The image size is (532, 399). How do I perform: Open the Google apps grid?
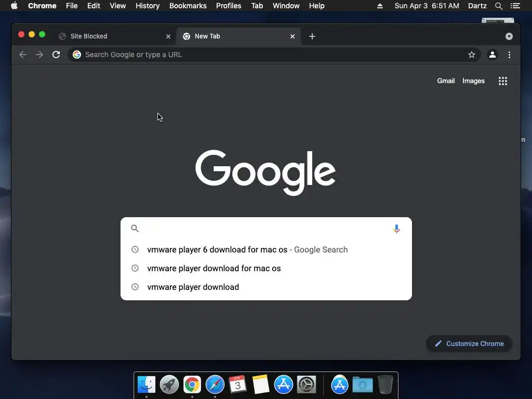pyautogui.click(x=503, y=81)
